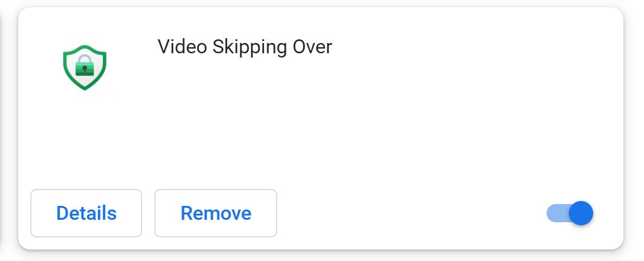Click the "Video Skipping Over" title text
This screenshot has height=261, width=644.
245,47
